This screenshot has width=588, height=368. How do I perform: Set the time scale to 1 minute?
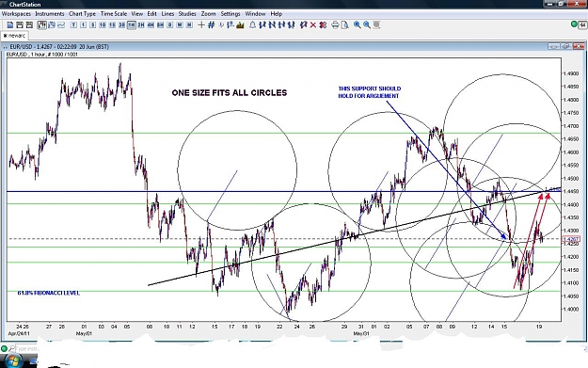pos(83,25)
